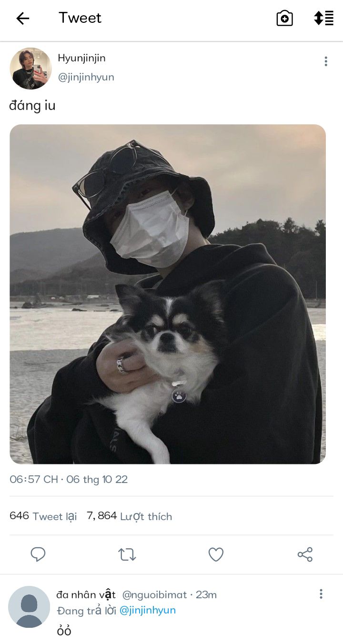The image size is (343, 644).
Task: Tap the tweet timestamp 06:57 CH
Action: click(x=34, y=479)
